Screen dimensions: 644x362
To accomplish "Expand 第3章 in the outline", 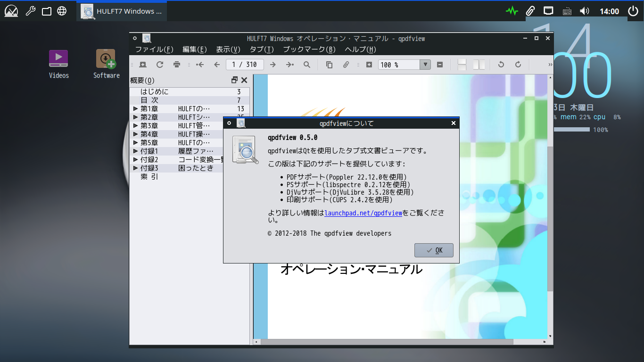I will tap(136, 126).
